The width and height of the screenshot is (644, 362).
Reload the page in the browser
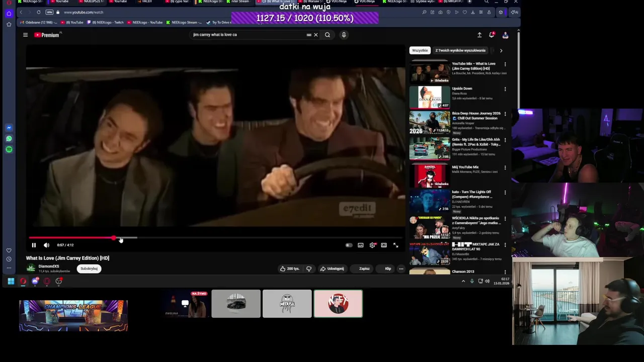(x=39, y=12)
